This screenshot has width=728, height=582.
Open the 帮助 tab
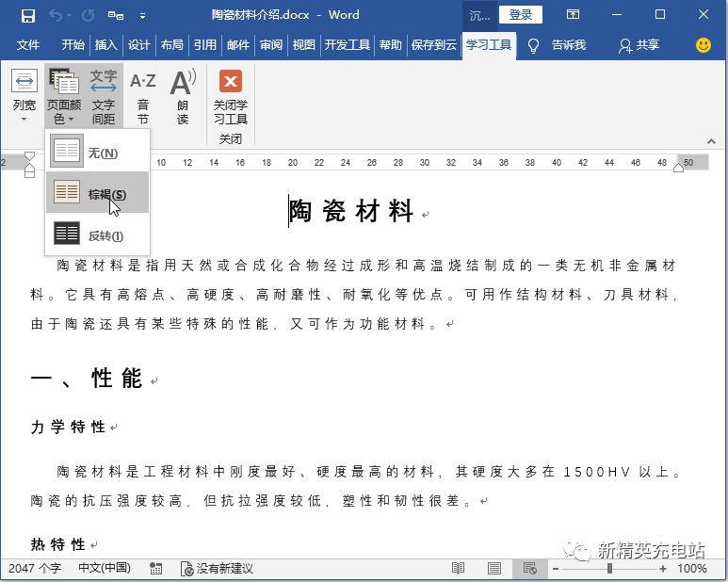[x=390, y=45]
